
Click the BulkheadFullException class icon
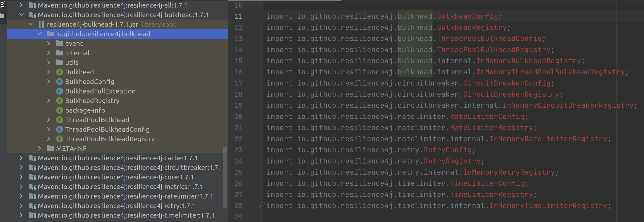coord(59,91)
